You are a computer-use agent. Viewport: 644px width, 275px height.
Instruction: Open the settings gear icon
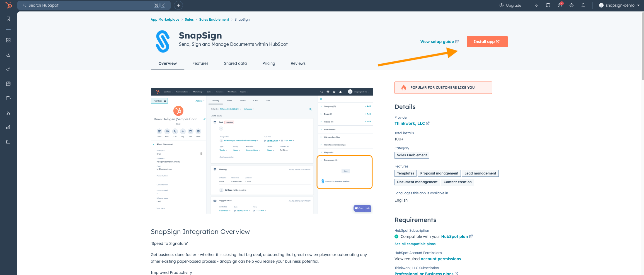click(572, 5)
